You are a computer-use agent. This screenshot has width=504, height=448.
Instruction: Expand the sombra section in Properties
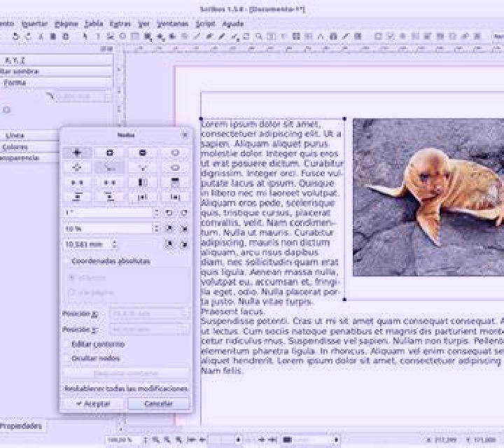tap(55, 71)
